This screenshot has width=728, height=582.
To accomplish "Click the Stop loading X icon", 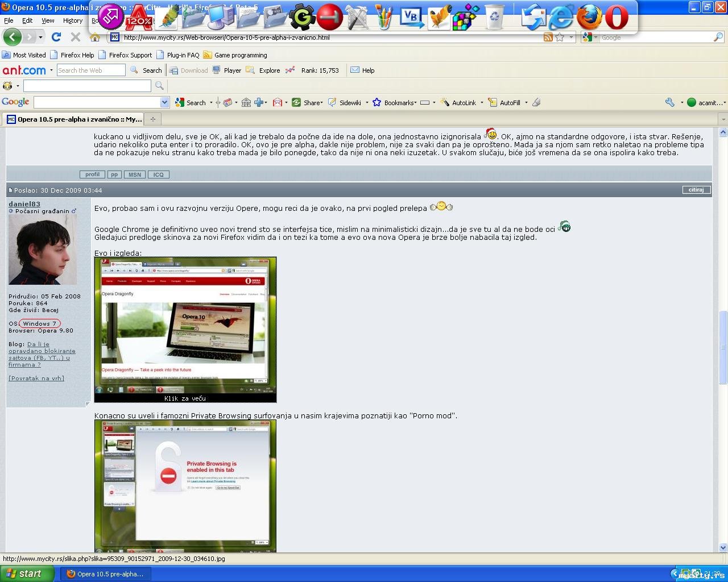I will tap(75, 37).
